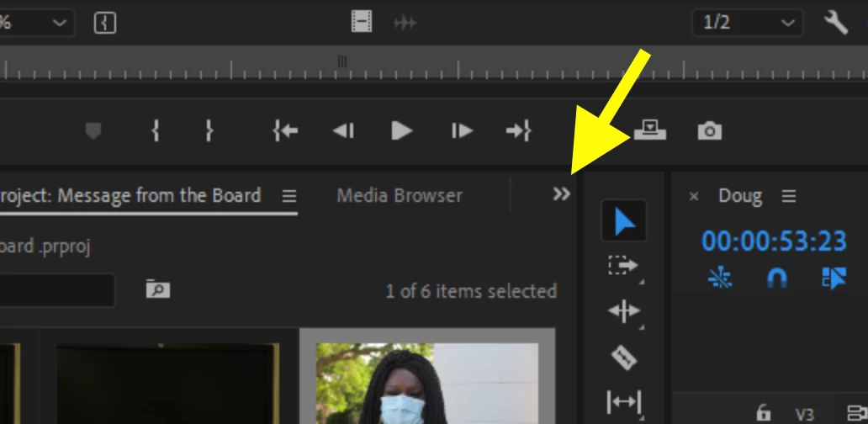The width and height of the screenshot is (868, 424).
Task: Go to Out point
Action: [519, 131]
